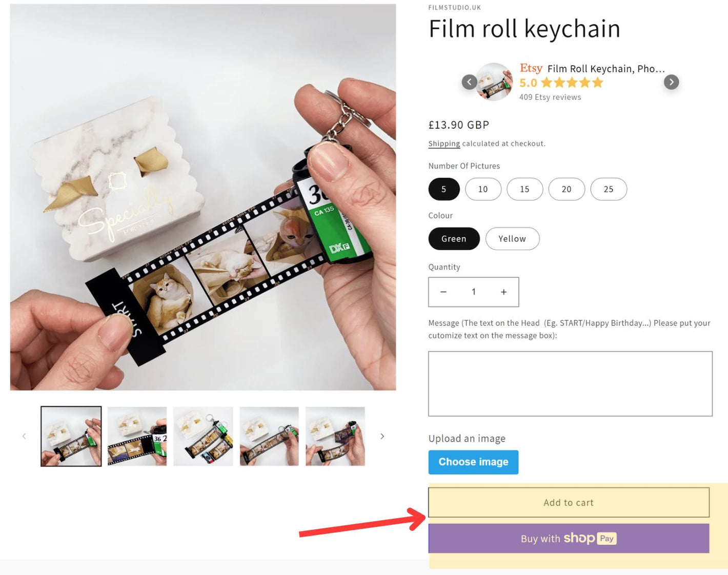Increase quantity with the plus icon

click(x=503, y=292)
